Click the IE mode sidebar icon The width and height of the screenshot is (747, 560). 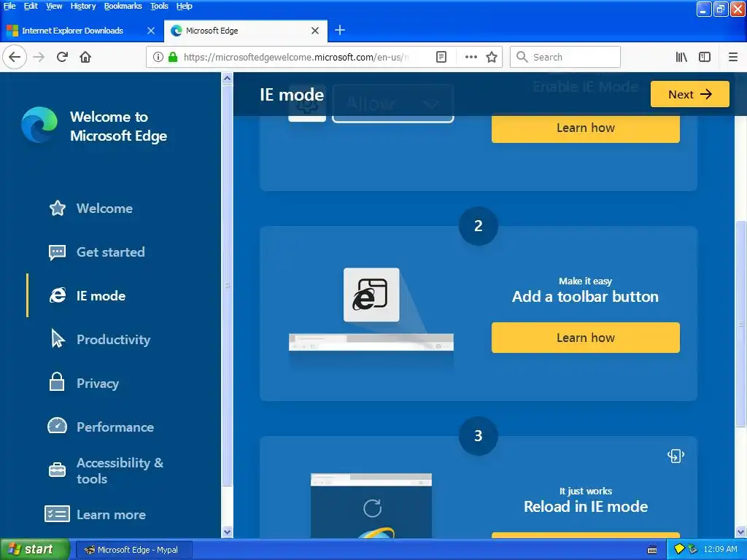[x=58, y=296]
